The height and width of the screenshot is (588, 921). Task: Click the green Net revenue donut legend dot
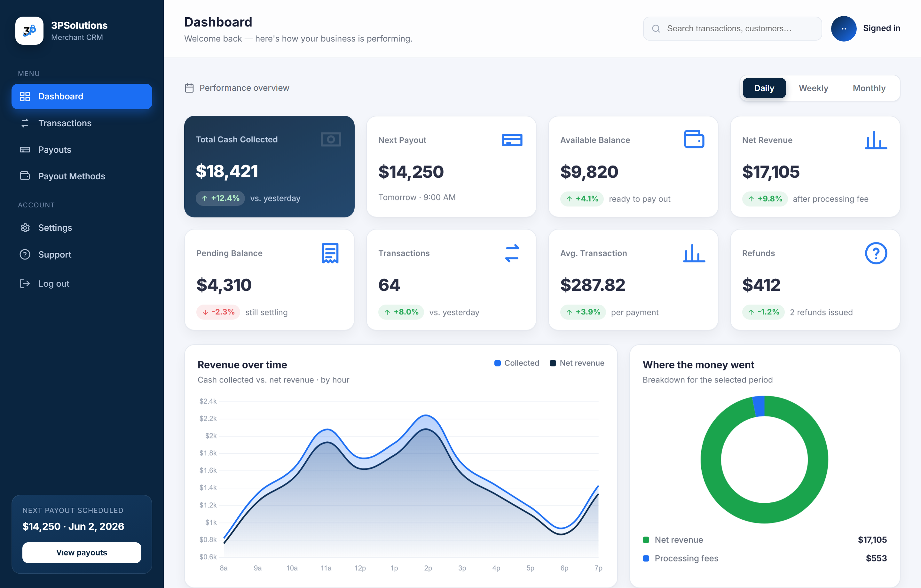click(646, 540)
